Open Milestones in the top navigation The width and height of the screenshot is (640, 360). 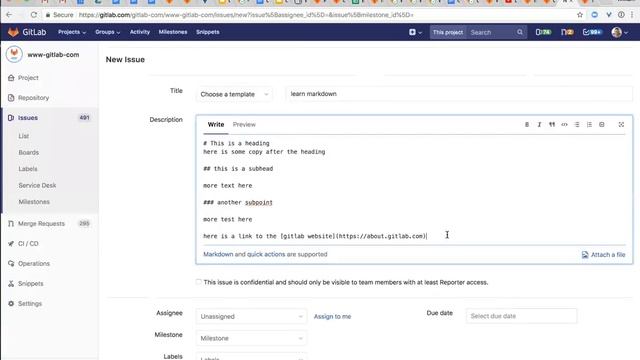(x=173, y=32)
